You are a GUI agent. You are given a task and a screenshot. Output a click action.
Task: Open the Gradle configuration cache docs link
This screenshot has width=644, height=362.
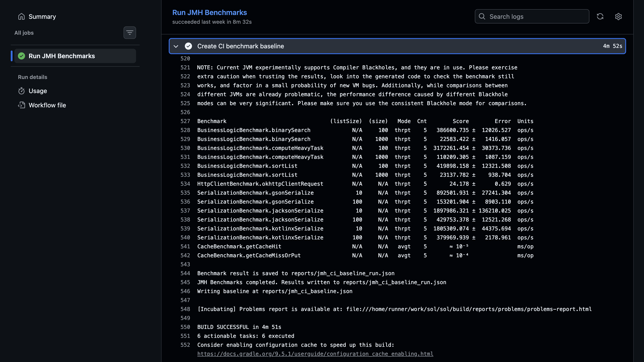pos(315,354)
